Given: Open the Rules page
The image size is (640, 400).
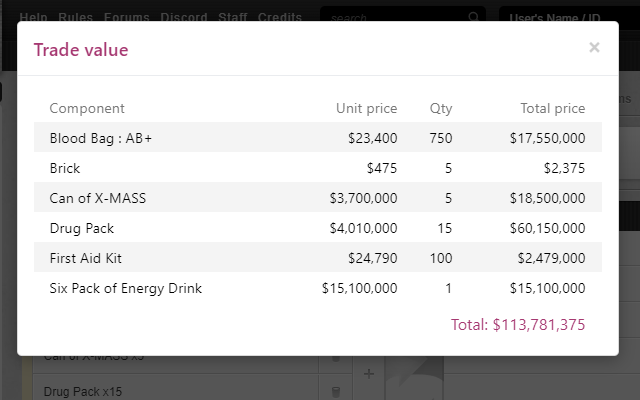Looking at the screenshot, I should coord(76,18).
